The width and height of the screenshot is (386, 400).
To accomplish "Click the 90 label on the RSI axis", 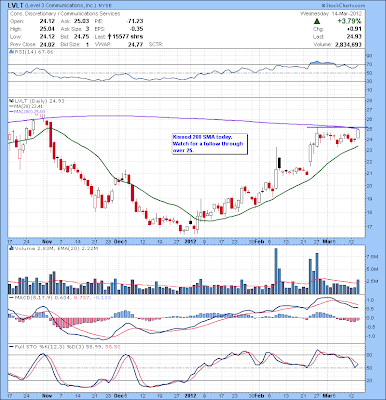I will point(370,56).
